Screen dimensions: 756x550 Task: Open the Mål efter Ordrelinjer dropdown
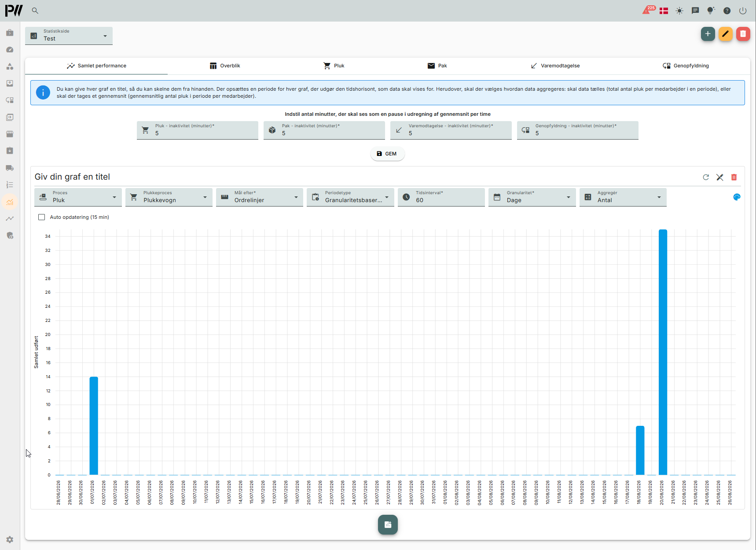tap(260, 197)
